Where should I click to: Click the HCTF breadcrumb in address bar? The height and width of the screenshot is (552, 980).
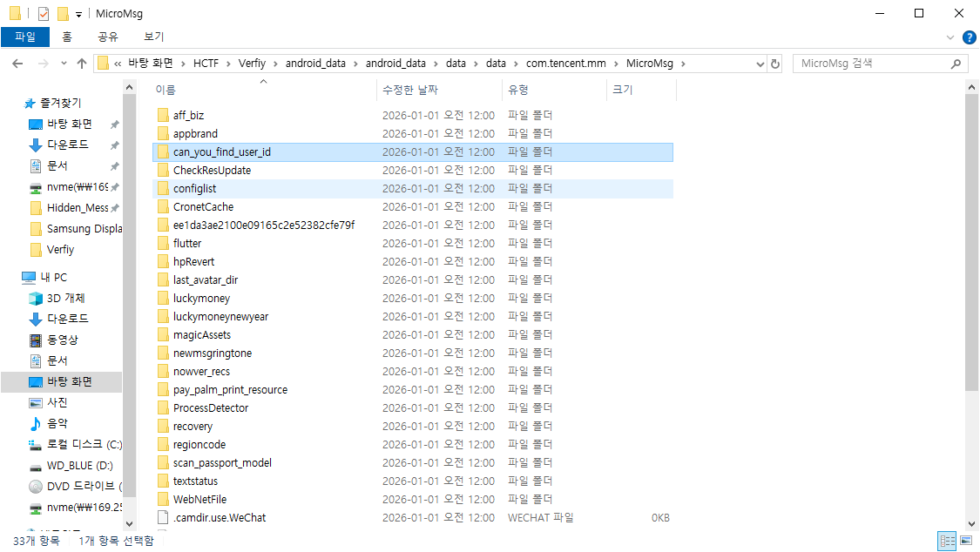click(206, 64)
